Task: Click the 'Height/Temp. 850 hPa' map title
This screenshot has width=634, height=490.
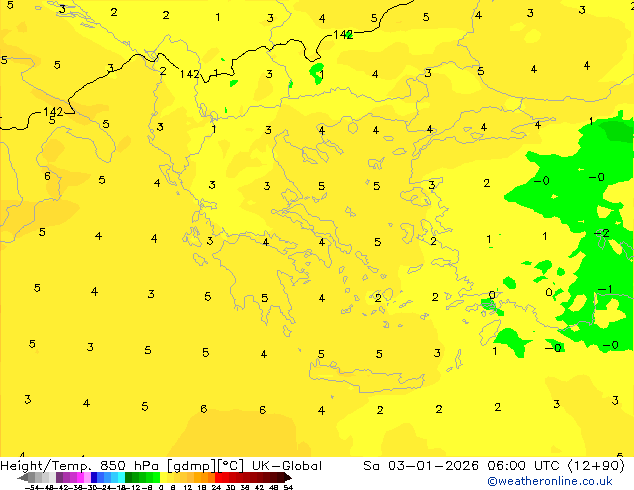Action: pyautogui.click(x=79, y=466)
